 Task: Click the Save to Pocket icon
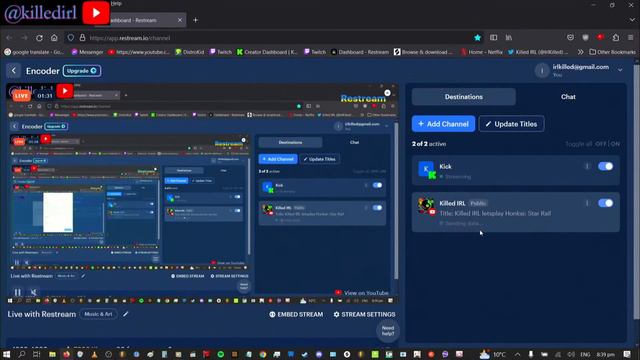(x=570, y=38)
